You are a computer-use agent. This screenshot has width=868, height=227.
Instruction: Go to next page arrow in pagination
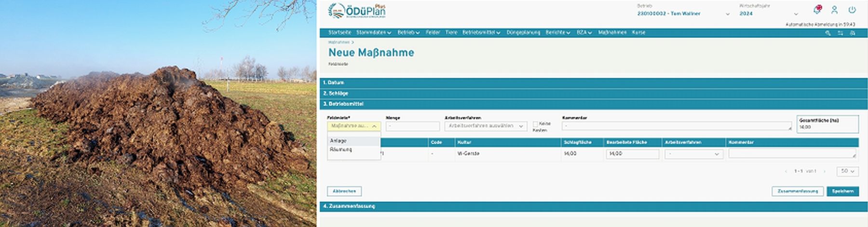[x=825, y=171]
